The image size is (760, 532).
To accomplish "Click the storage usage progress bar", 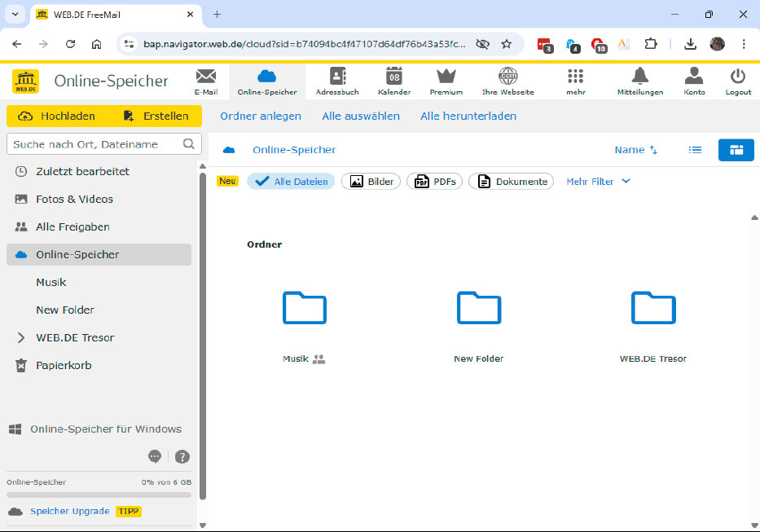I will point(98,494).
